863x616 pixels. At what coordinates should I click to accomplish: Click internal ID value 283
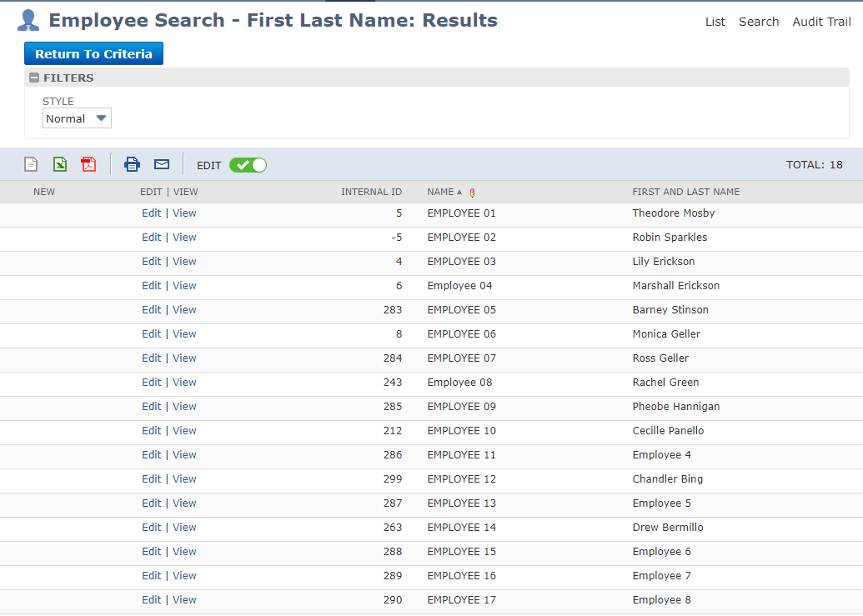tap(393, 310)
